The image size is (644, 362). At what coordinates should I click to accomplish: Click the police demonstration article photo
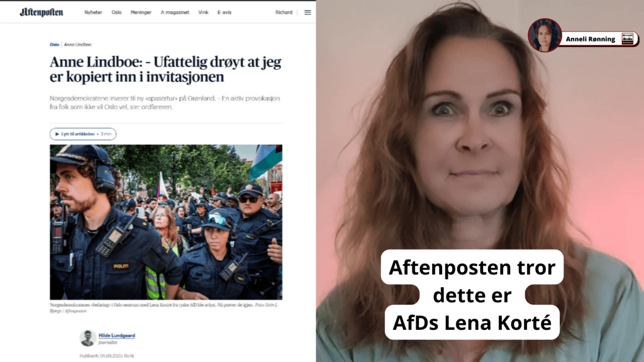[x=166, y=222]
